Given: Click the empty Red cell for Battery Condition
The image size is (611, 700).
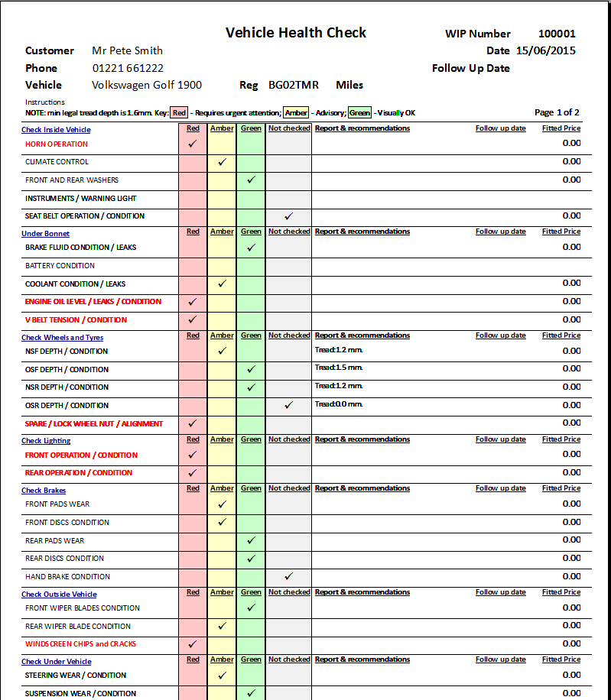Looking at the screenshot, I should pyautogui.click(x=193, y=267).
